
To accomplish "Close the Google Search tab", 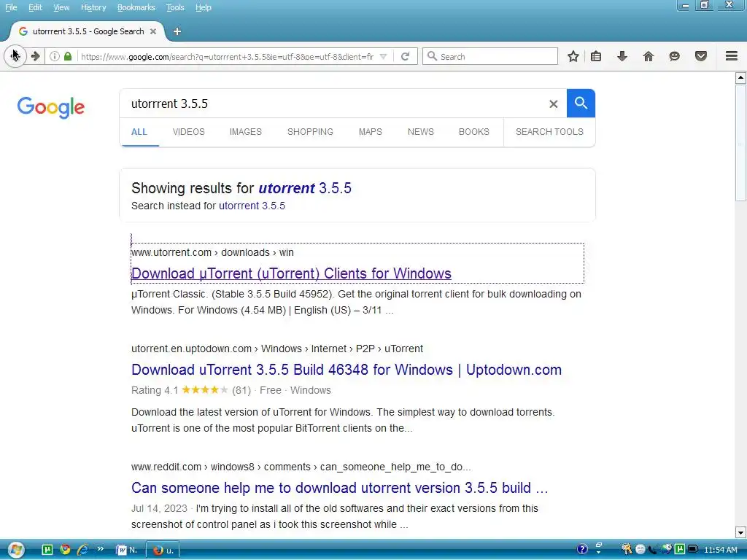I will pos(153,31).
